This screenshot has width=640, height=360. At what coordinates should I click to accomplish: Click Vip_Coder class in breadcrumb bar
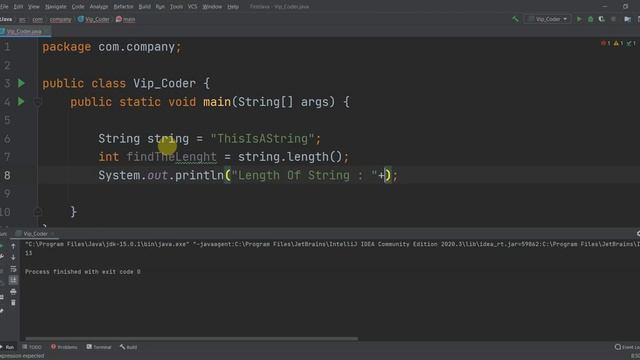point(94,19)
